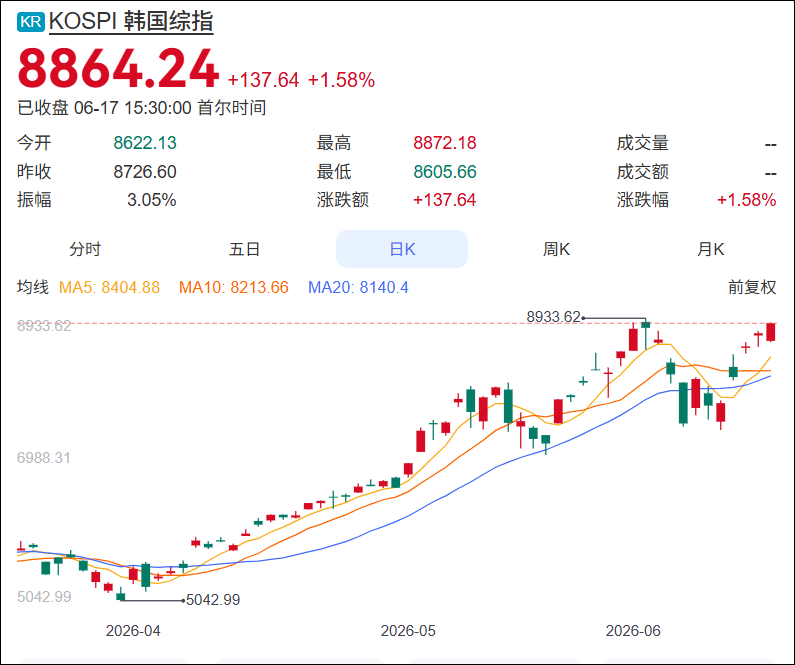Click the 均线 label
795x665 pixels.
33,287
